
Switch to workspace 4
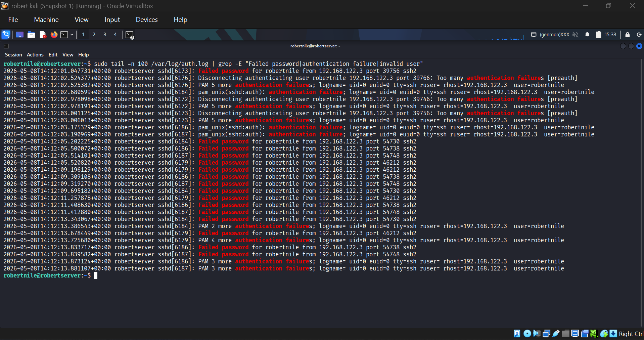[115, 35]
